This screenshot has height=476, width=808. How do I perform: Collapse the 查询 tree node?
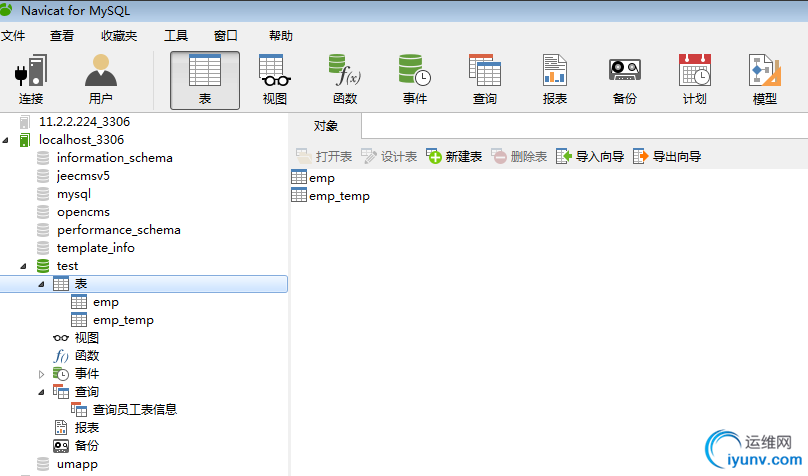(41, 393)
